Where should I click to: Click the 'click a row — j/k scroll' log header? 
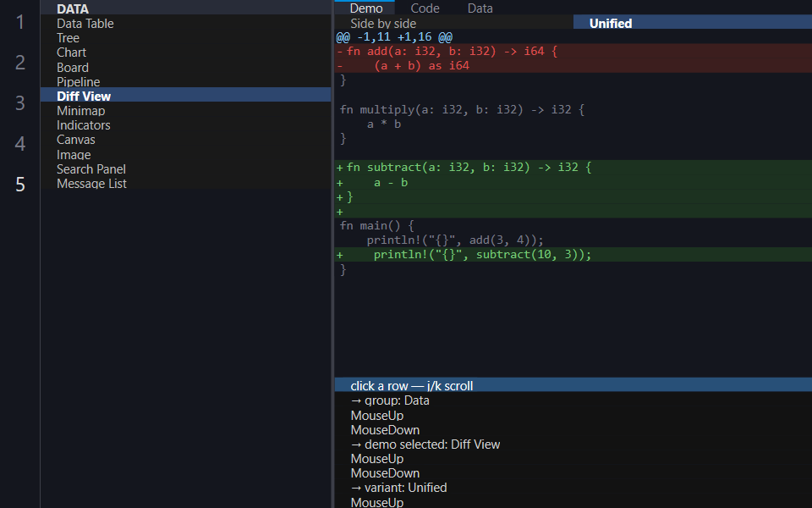[x=573, y=386]
